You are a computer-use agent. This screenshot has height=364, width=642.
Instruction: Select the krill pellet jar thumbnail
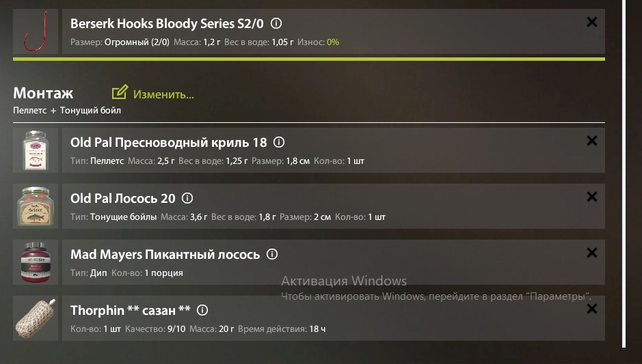click(36, 150)
